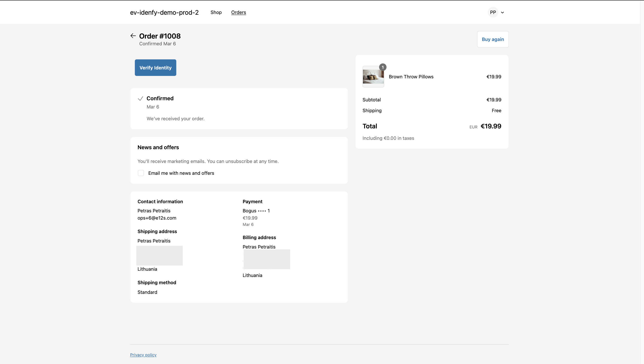
Task: Click the quantity badge on the product image
Action: (383, 67)
